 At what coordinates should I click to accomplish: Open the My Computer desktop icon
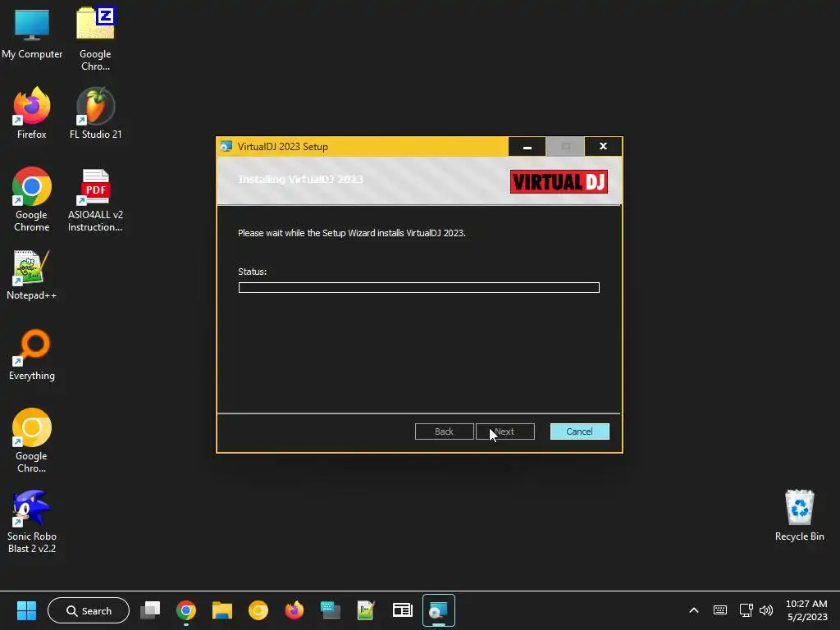[32, 33]
